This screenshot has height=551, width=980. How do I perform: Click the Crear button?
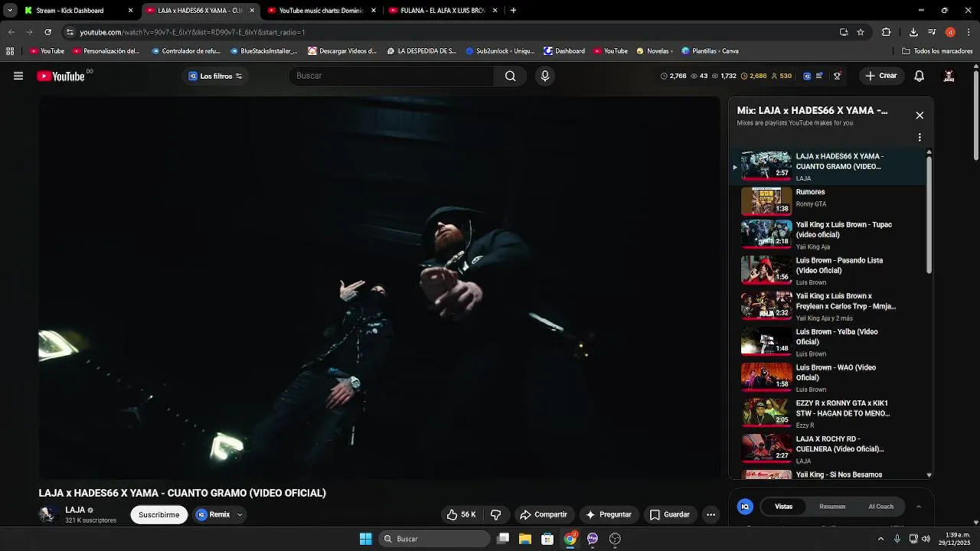coord(881,76)
